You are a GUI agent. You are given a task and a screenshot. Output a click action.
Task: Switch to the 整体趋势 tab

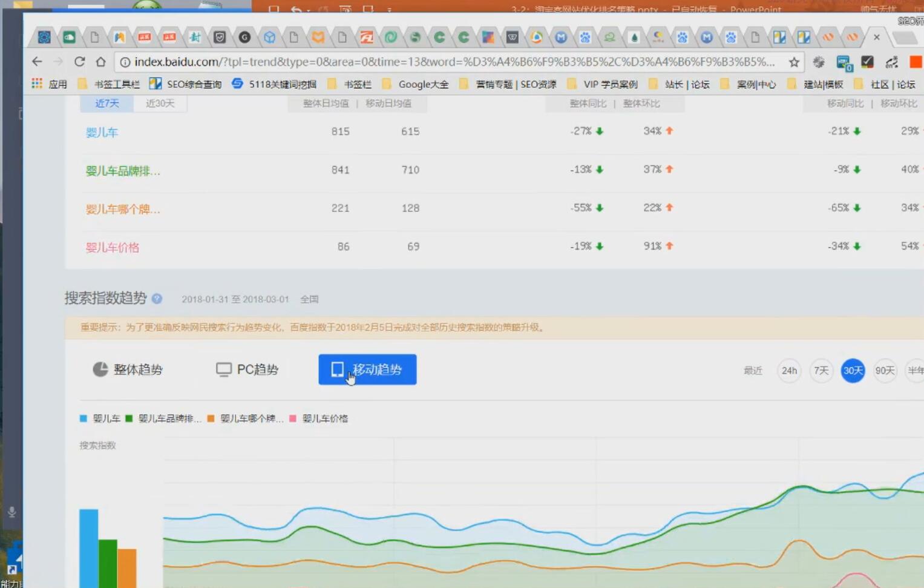pyautogui.click(x=128, y=369)
